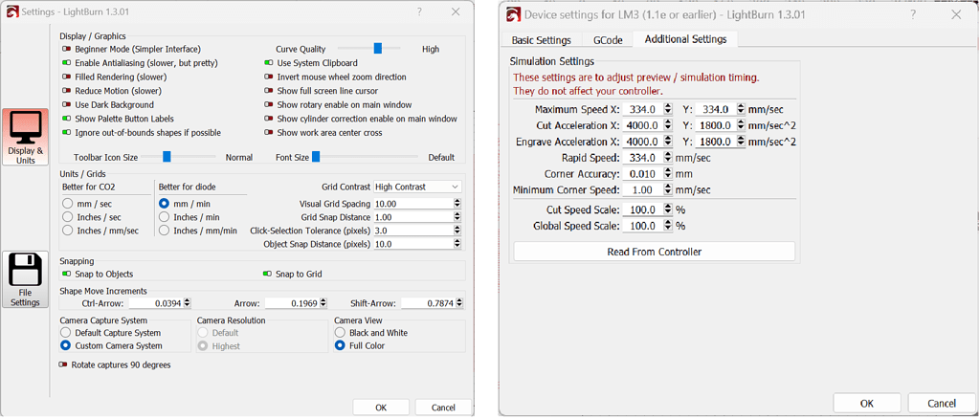Select Inches / min units
This screenshot has width=980, height=419.
point(164,217)
